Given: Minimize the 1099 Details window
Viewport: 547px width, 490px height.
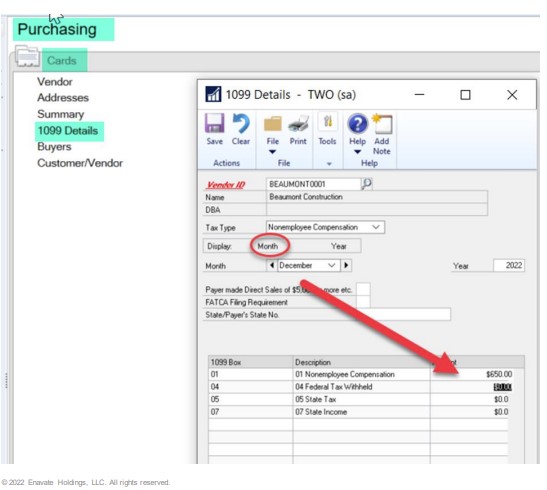Looking at the screenshot, I should coord(419,95).
